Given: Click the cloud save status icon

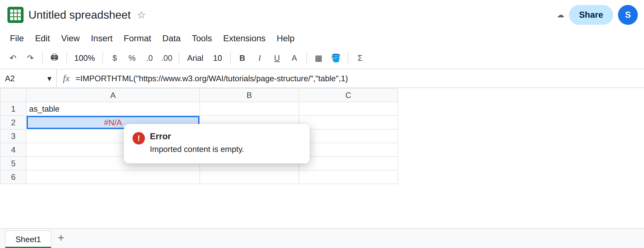Looking at the screenshot, I should click(x=560, y=15).
